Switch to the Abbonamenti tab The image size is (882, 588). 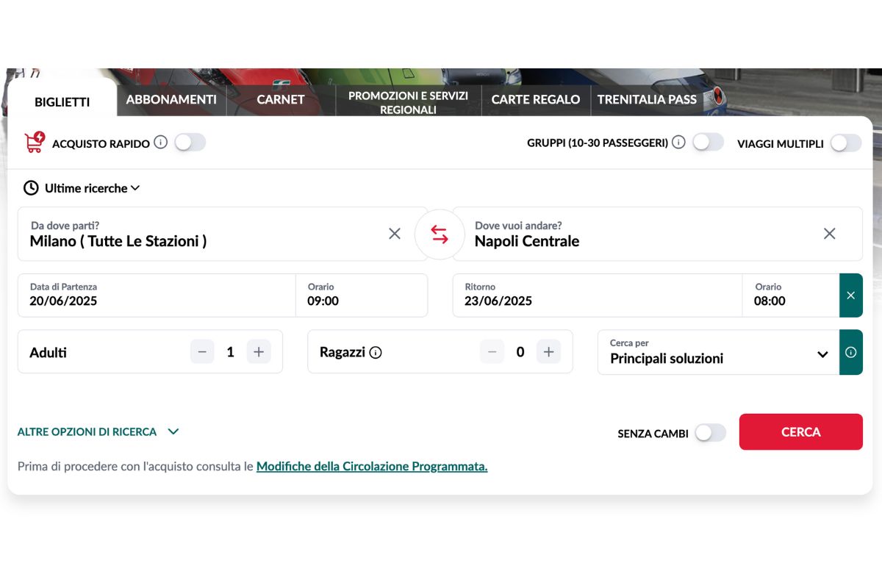tap(171, 99)
